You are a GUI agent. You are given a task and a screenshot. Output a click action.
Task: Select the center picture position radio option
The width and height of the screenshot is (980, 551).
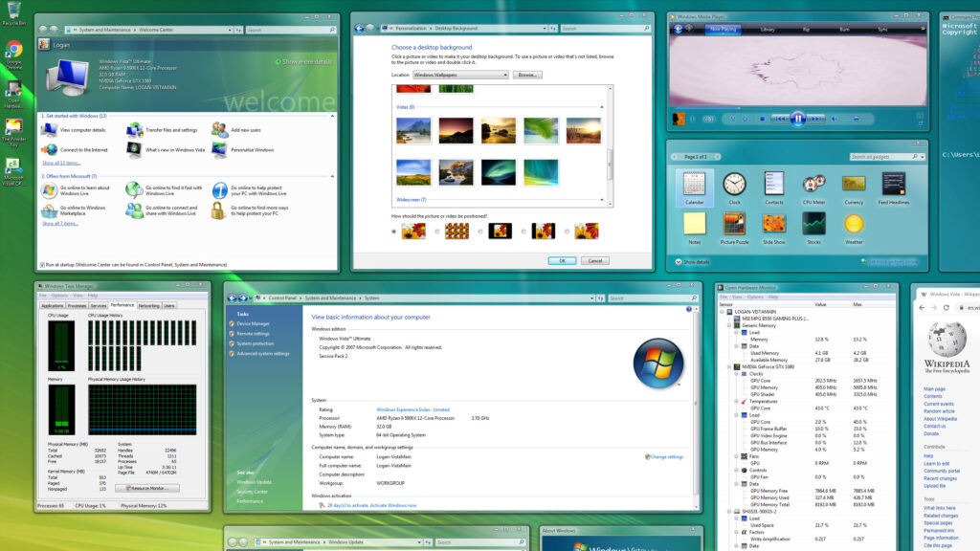click(480, 231)
